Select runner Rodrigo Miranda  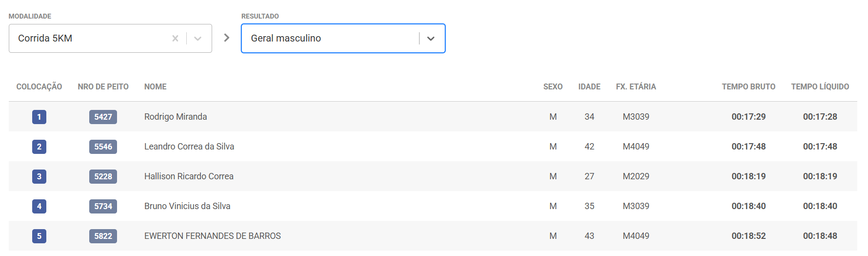pyautogui.click(x=175, y=117)
